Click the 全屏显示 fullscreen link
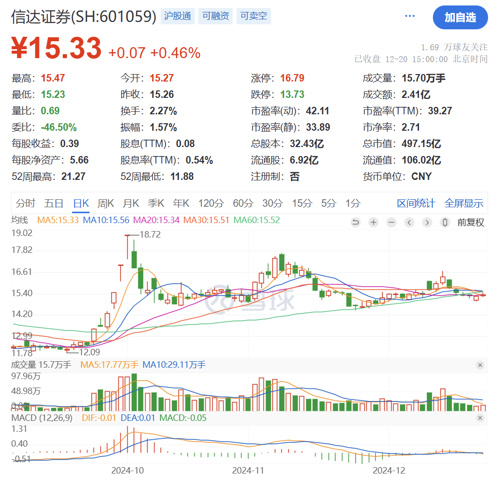Image resolution: width=500 pixels, height=482 pixels. click(x=464, y=203)
